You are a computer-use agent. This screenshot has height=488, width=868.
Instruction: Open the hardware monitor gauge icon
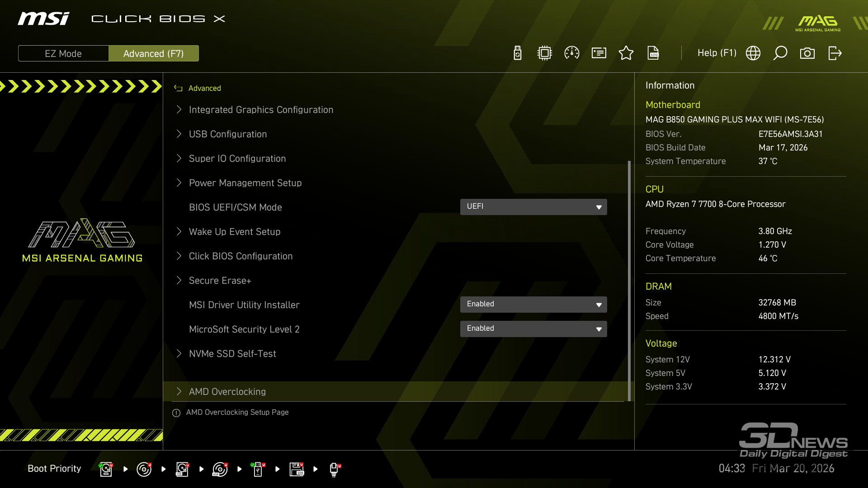(572, 53)
